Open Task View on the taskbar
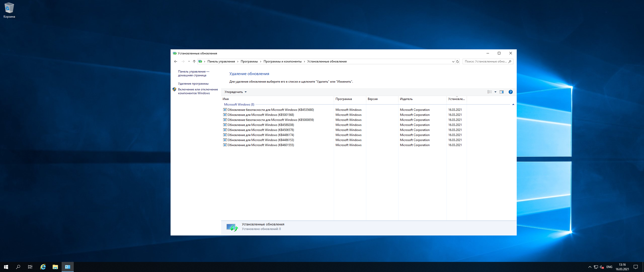Screen dimensions: 644x272 pos(30,267)
